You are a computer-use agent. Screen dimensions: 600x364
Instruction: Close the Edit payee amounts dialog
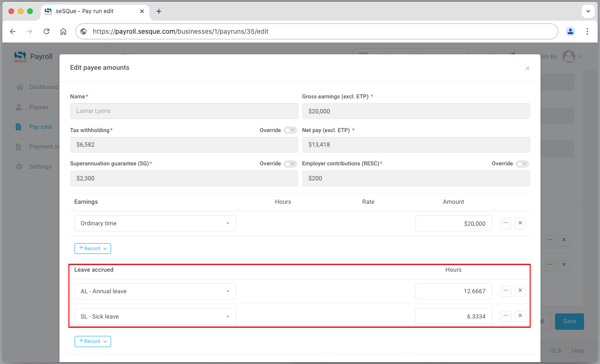click(527, 68)
